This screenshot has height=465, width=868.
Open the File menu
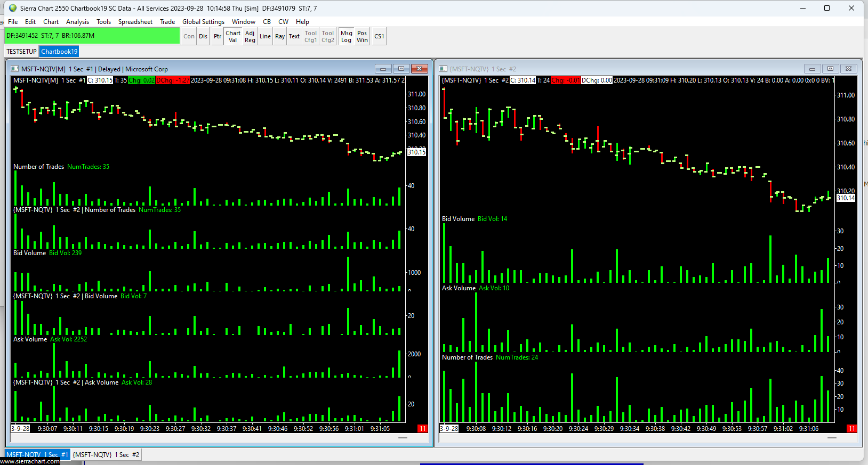point(13,22)
